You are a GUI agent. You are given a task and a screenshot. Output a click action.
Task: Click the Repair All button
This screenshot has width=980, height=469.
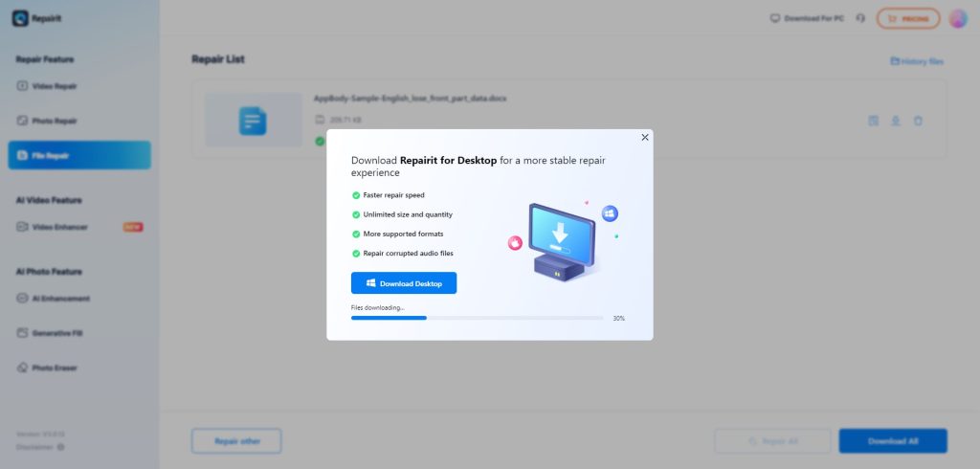[772, 441]
